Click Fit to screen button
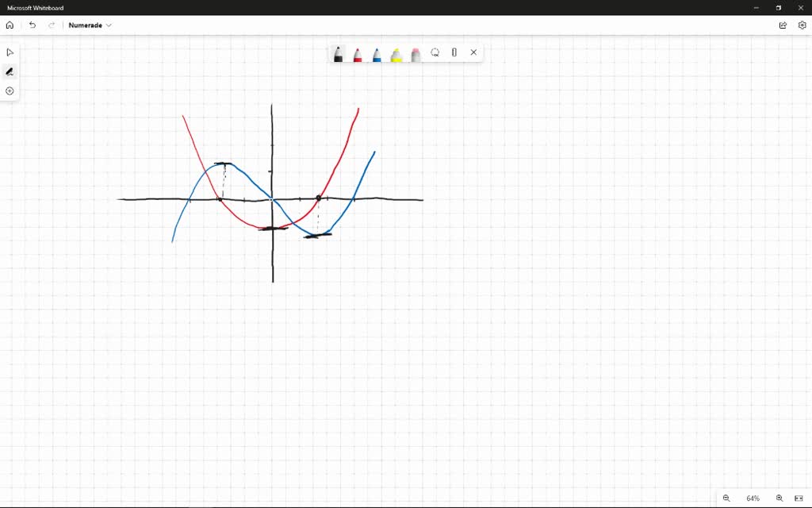Image resolution: width=812 pixels, height=508 pixels. coord(799,498)
